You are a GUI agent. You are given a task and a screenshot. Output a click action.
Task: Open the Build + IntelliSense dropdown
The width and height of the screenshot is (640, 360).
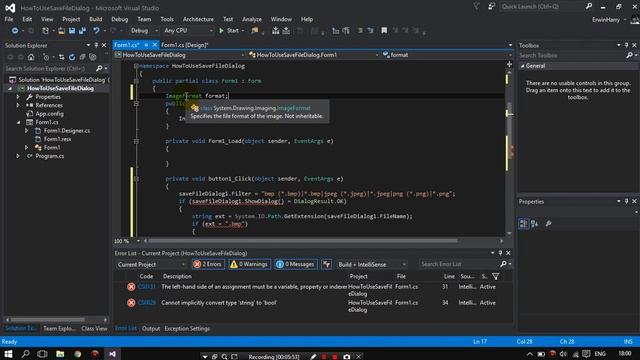click(x=371, y=264)
